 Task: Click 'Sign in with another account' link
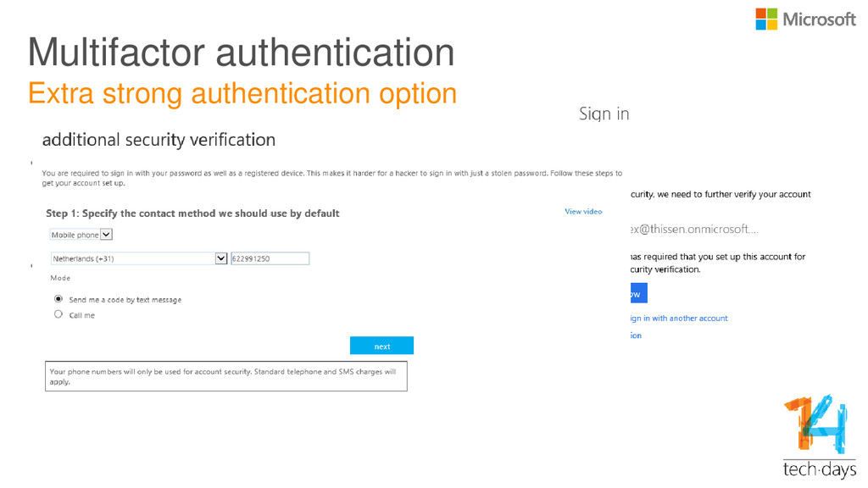tap(679, 319)
